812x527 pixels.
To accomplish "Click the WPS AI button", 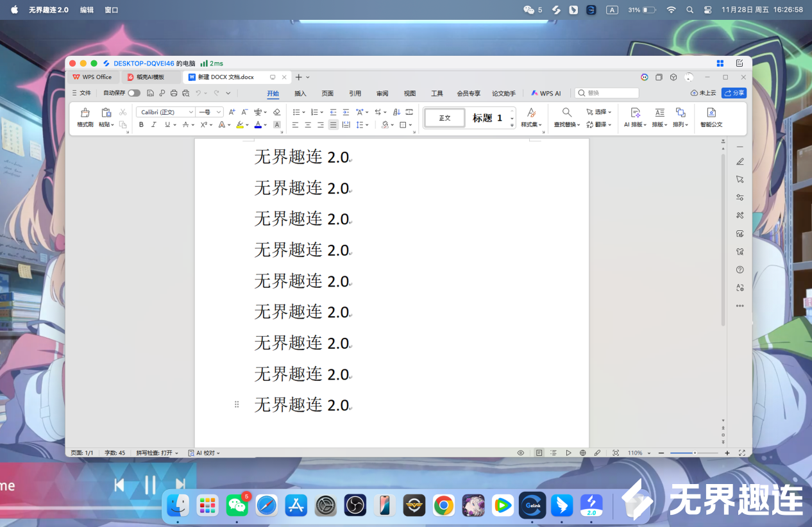I will pos(546,94).
